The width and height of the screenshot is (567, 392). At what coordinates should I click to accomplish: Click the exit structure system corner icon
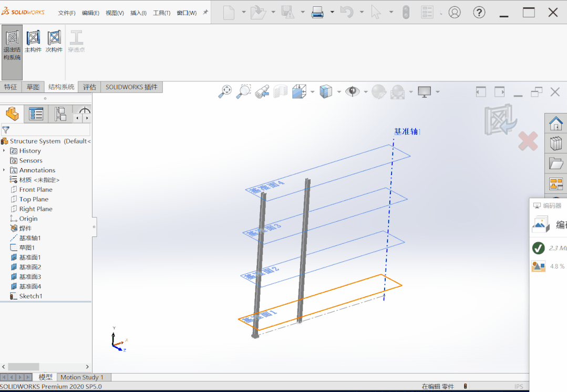click(x=500, y=120)
